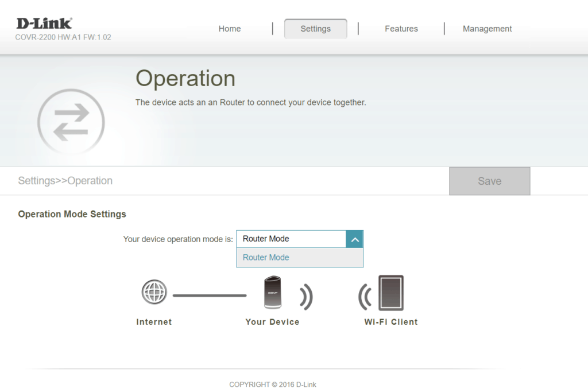Click the Operation Mode Settings heading
Screen dimensions: 588x392
coord(72,214)
